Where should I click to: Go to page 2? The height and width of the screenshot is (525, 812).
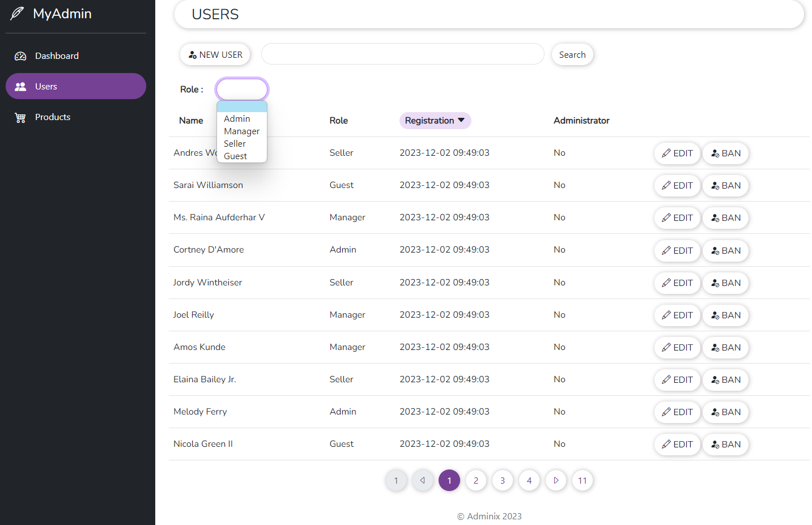(476, 481)
